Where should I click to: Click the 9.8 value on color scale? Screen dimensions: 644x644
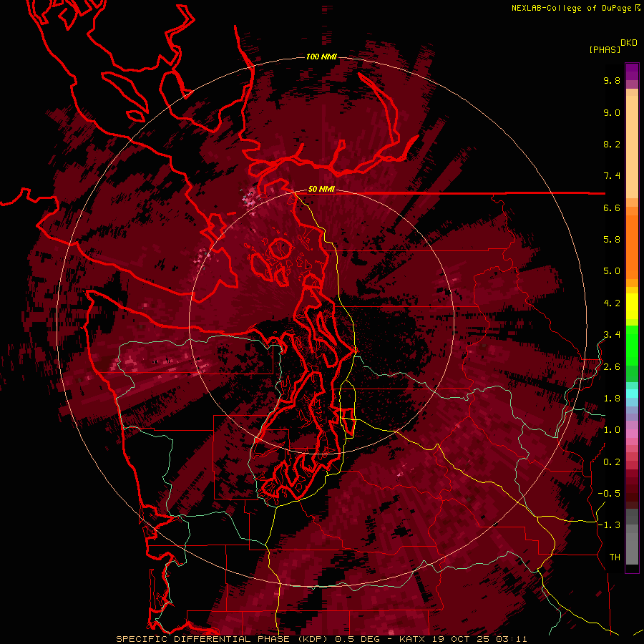612,81
